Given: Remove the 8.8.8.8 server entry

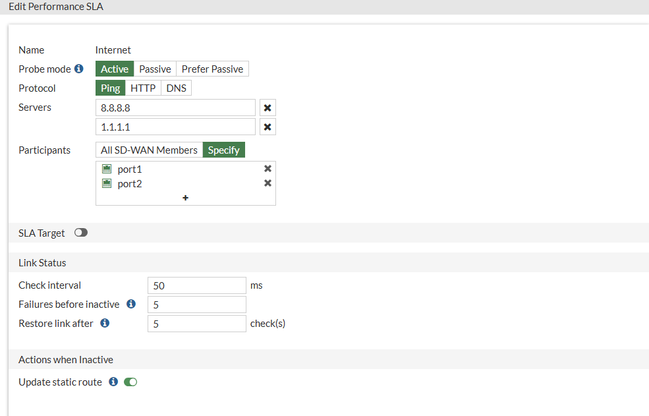Looking at the screenshot, I should point(267,108).
